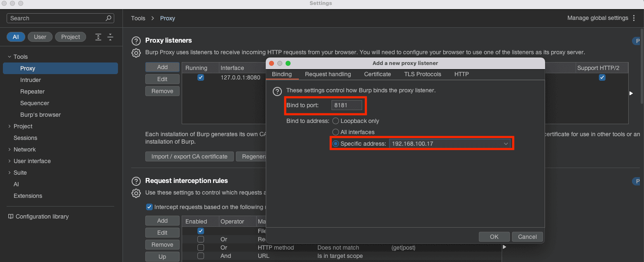Open the TLS Protocols tab
The width and height of the screenshot is (644, 262).
point(423,75)
